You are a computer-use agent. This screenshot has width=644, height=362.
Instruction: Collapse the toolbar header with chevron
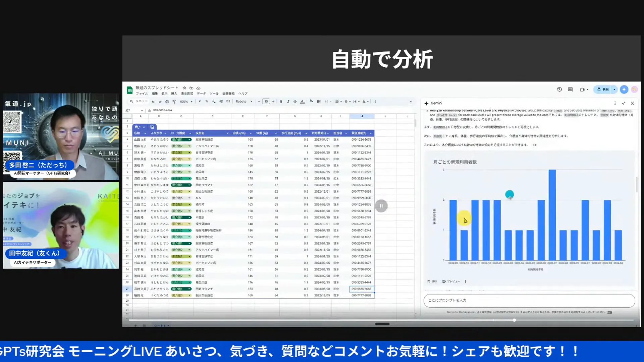pyautogui.click(x=411, y=102)
